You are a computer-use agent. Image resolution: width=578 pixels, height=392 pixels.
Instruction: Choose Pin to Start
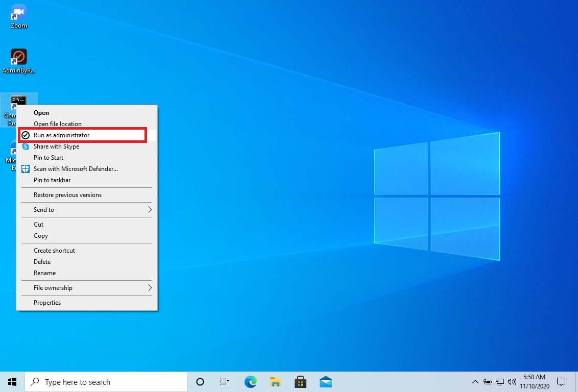tap(87, 158)
